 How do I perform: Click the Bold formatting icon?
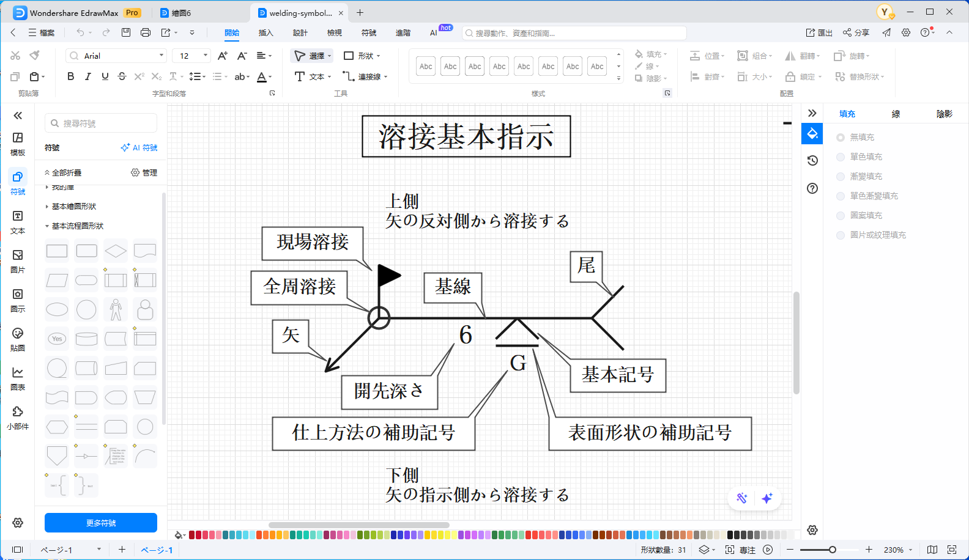71,76
